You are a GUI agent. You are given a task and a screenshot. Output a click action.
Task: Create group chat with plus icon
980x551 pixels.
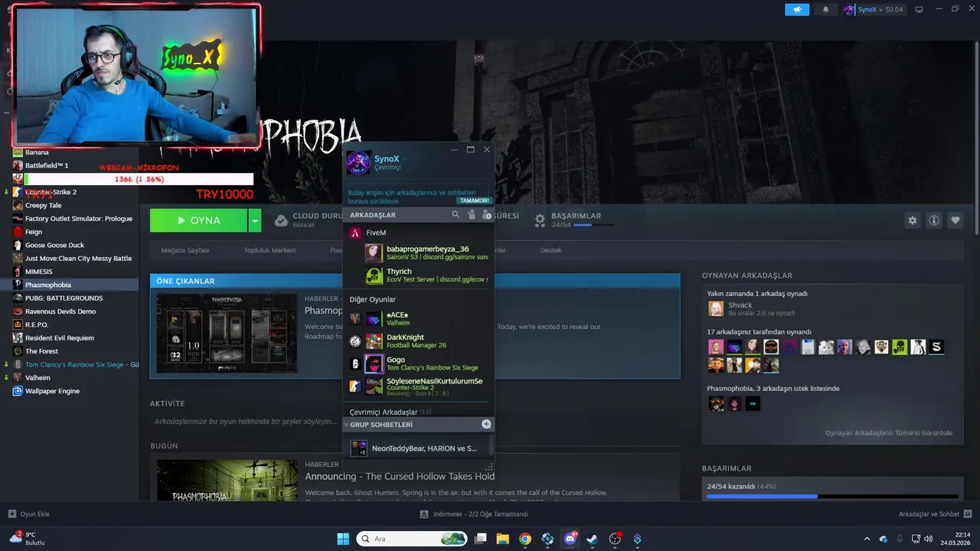(x=486, y=424)
